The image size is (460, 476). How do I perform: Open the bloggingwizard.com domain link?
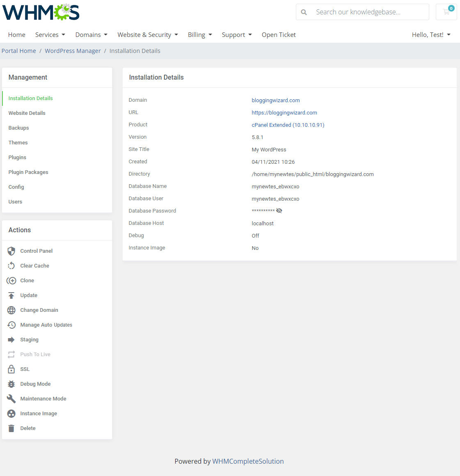(x=275, y=101)
